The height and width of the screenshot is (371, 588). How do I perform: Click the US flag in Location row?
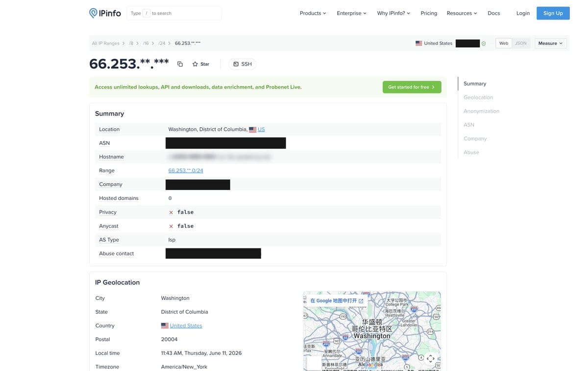(x=253, y=129)
